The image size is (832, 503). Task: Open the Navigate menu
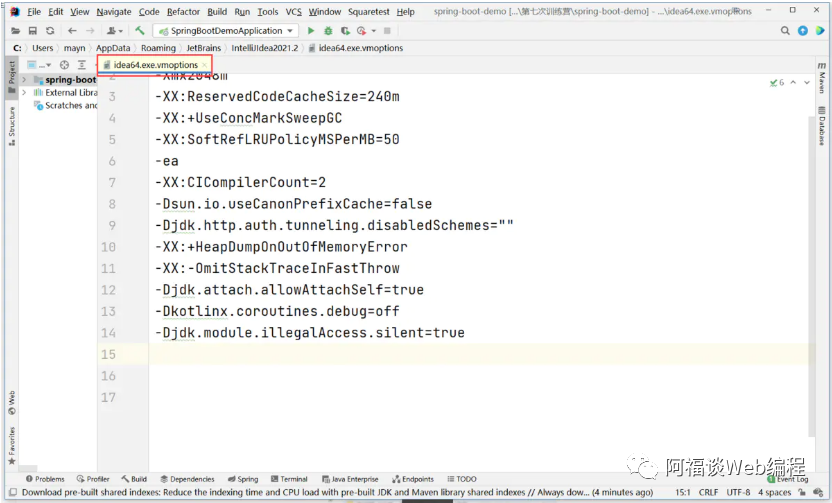point(114,11)
